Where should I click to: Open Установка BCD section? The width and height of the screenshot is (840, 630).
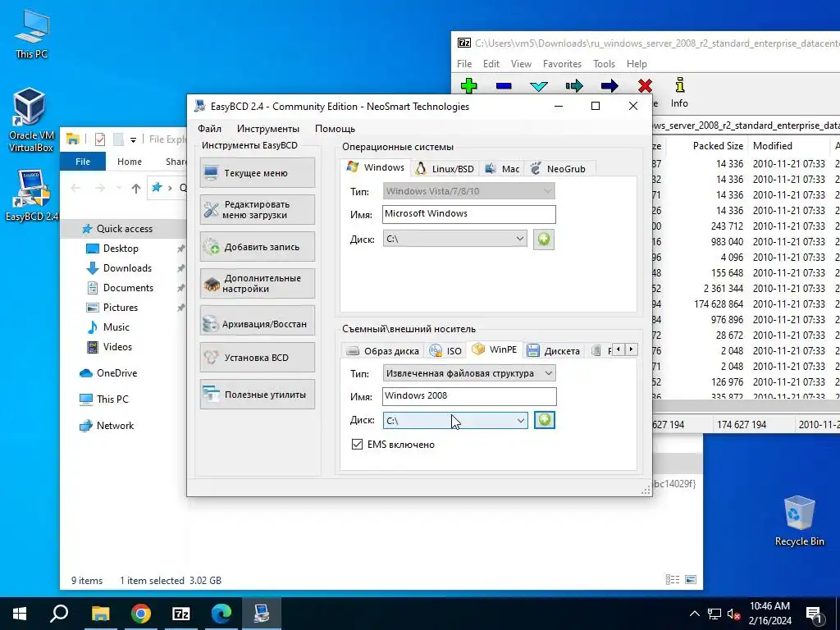[257, 358]
